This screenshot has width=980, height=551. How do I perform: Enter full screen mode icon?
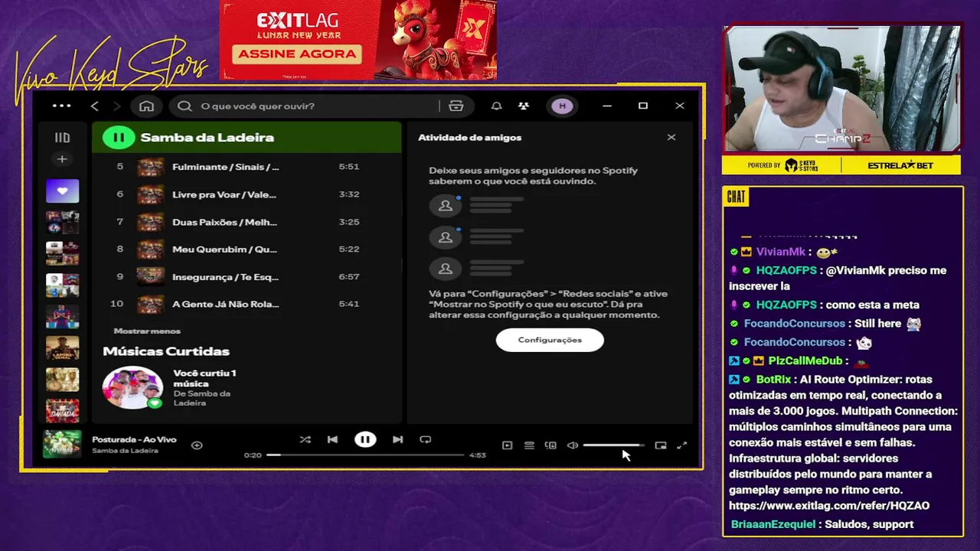coord(682,445)
